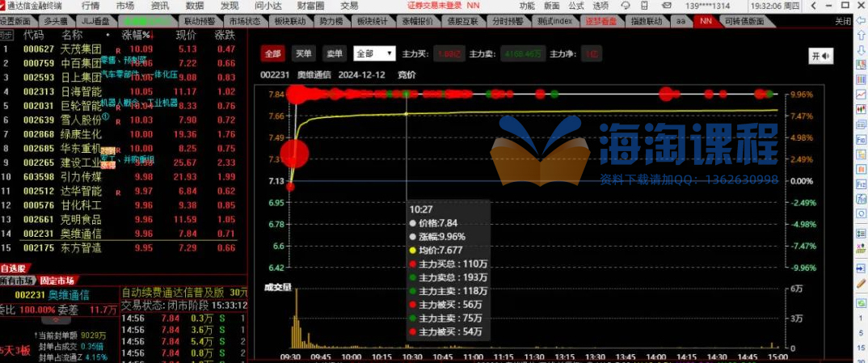Select the red 全部 filter button

click(x=273, y=53)
